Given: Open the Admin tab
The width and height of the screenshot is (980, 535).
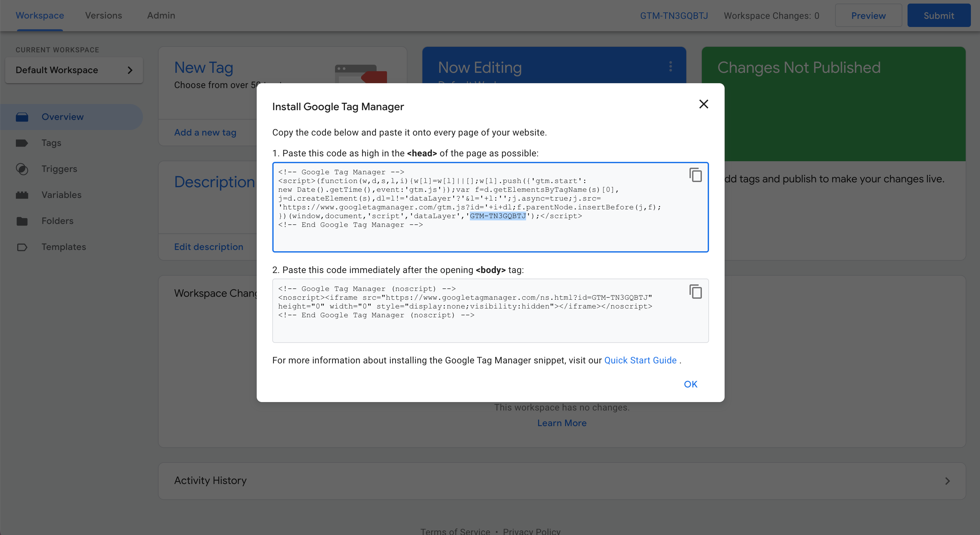Looking at the screenshot, I should [161, 15].
